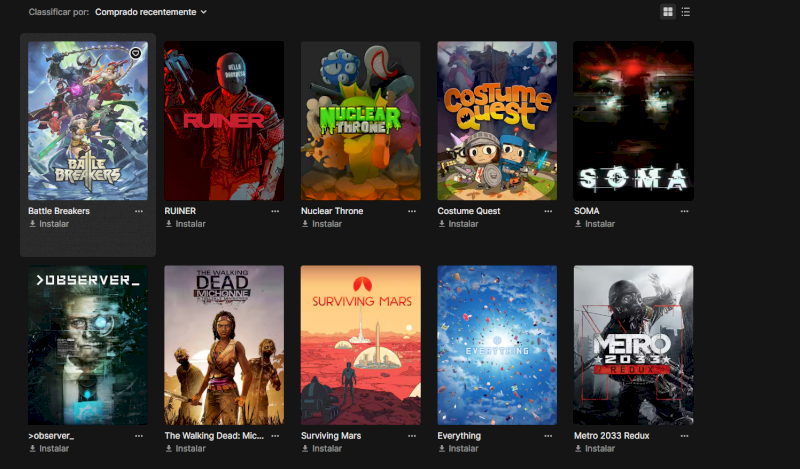This screenshot has width=800, height=469.
Task: Switch to grid view layout
Action: click(x=667, y=12)
